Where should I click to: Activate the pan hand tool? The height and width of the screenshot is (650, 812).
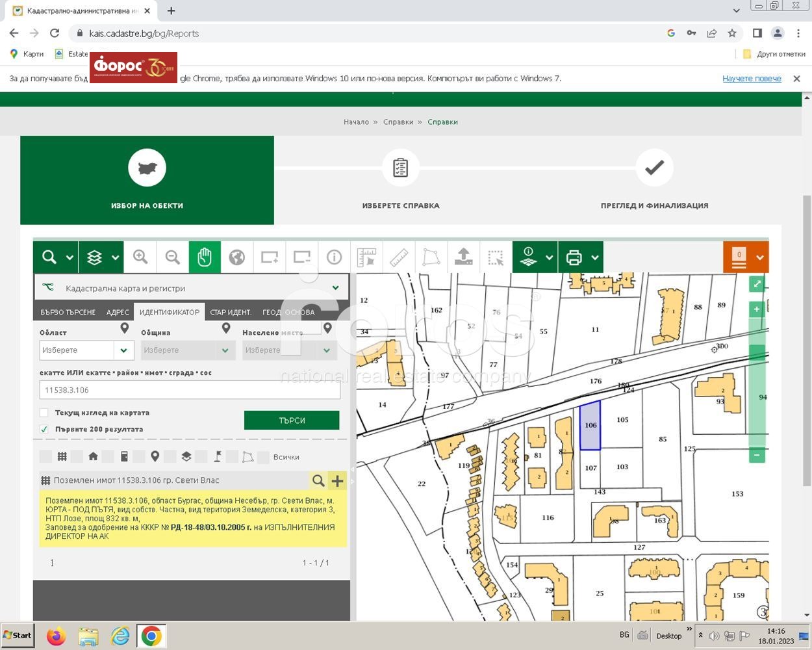click(205, 257)
